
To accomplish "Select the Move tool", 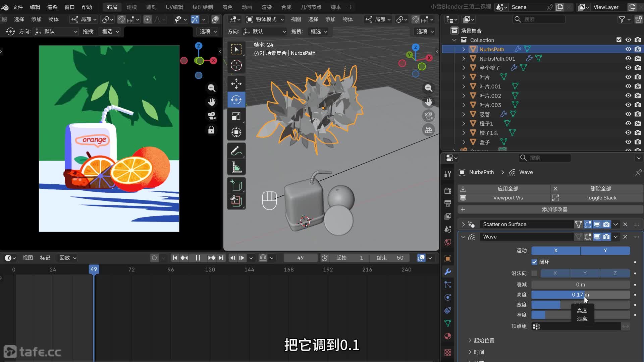I will pyautogui.click(x=236, y=83).
